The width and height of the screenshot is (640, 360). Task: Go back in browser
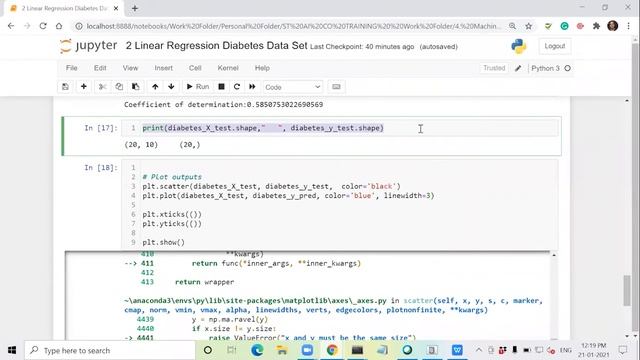click(11, 26)
